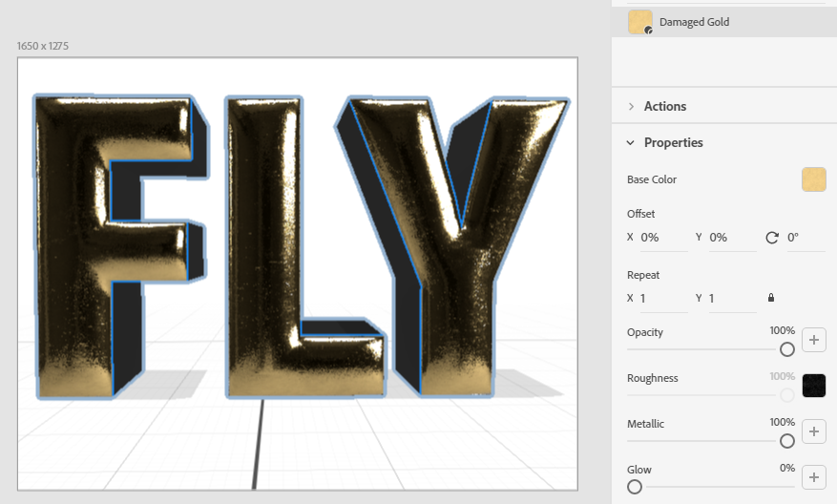Expand the Actions section
837x504 pixels.
point(664,106)
